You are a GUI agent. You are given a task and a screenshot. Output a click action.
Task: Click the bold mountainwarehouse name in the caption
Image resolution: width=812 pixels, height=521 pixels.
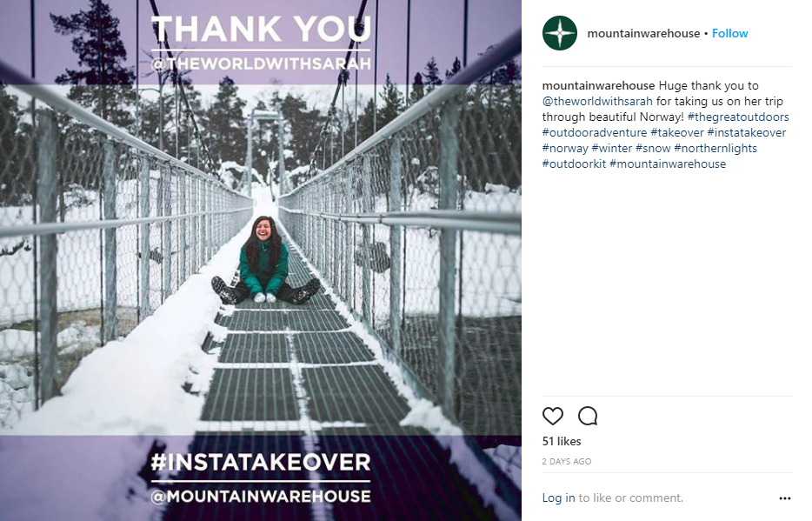click(598, 86)
